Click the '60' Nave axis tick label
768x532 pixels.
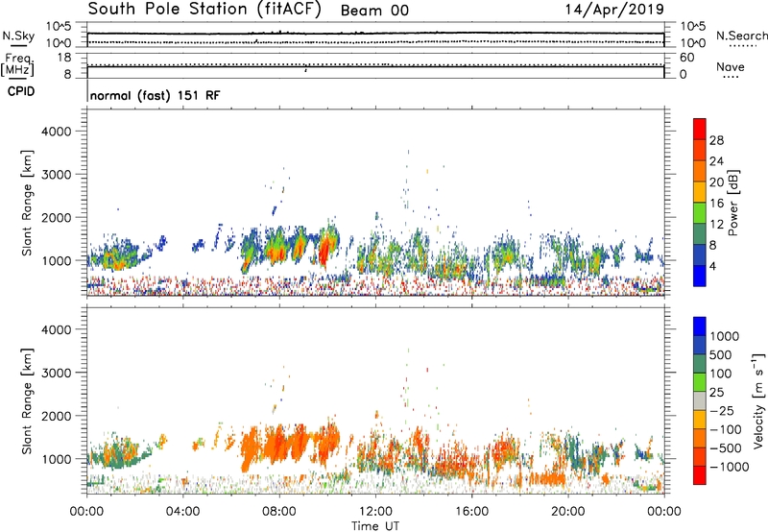tap(686, 58)
